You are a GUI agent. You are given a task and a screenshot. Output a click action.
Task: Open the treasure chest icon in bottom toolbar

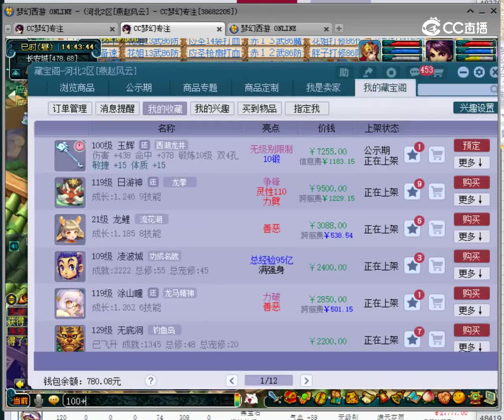[x=290, y=398]
